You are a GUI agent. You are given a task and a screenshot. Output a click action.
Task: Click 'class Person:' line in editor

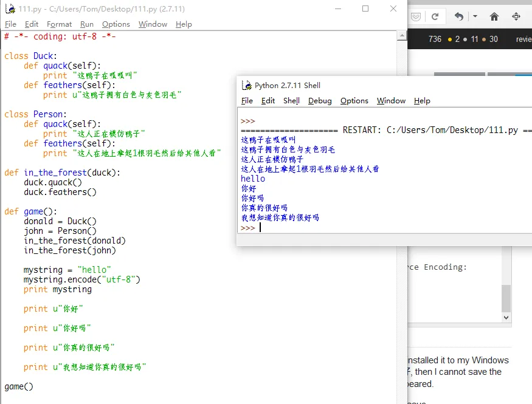[35, 114]
